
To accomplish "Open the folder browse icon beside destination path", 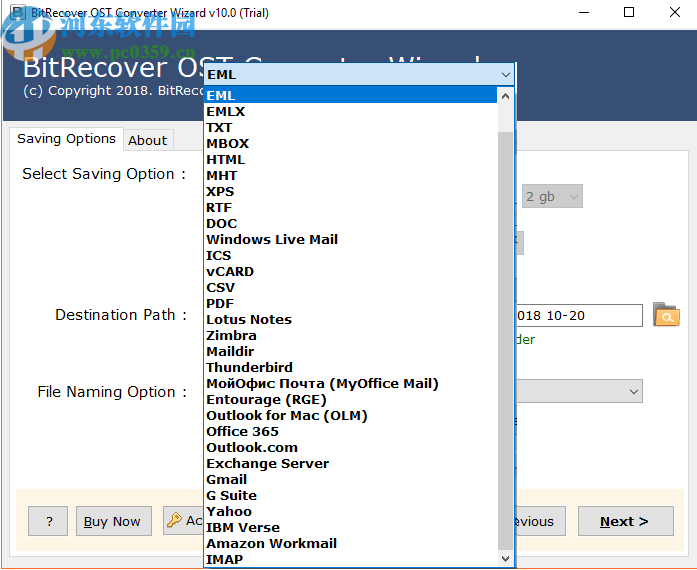I will 666,314.
